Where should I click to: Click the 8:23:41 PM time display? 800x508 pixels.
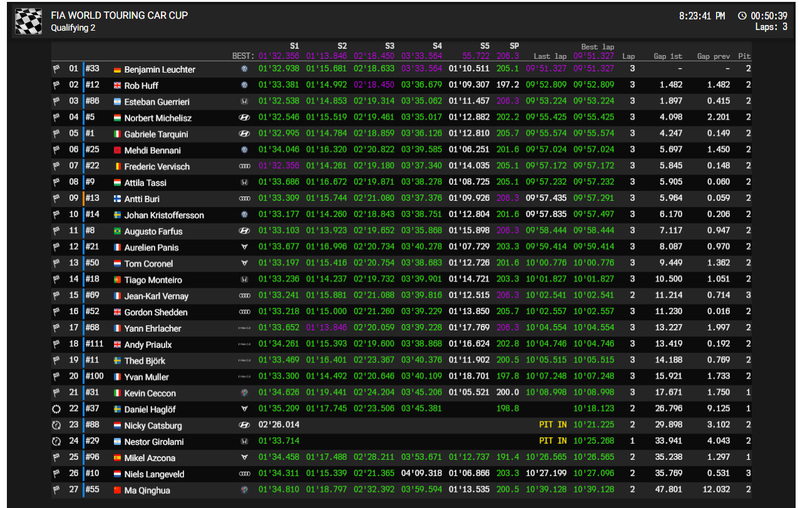tap(702, 16)
